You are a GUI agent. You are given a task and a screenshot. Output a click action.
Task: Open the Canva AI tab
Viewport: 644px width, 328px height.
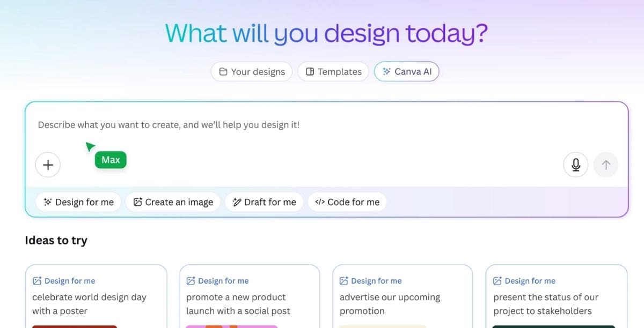[406, 71]
